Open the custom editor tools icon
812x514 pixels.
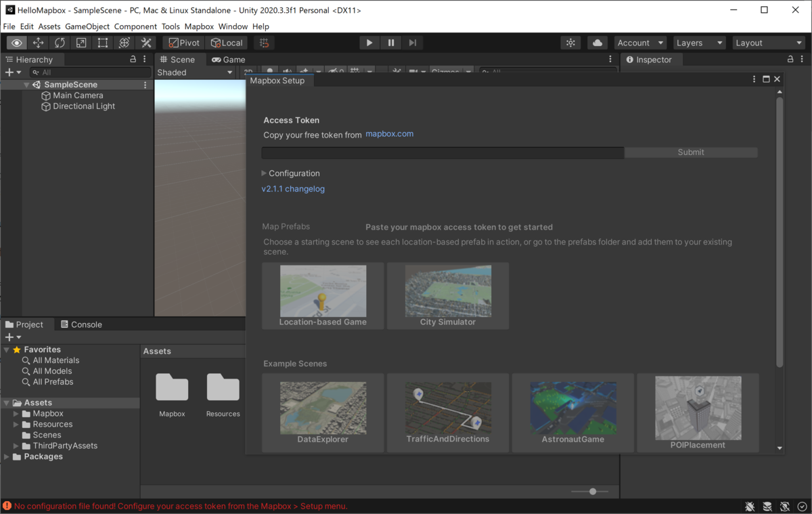coord(146,43)
